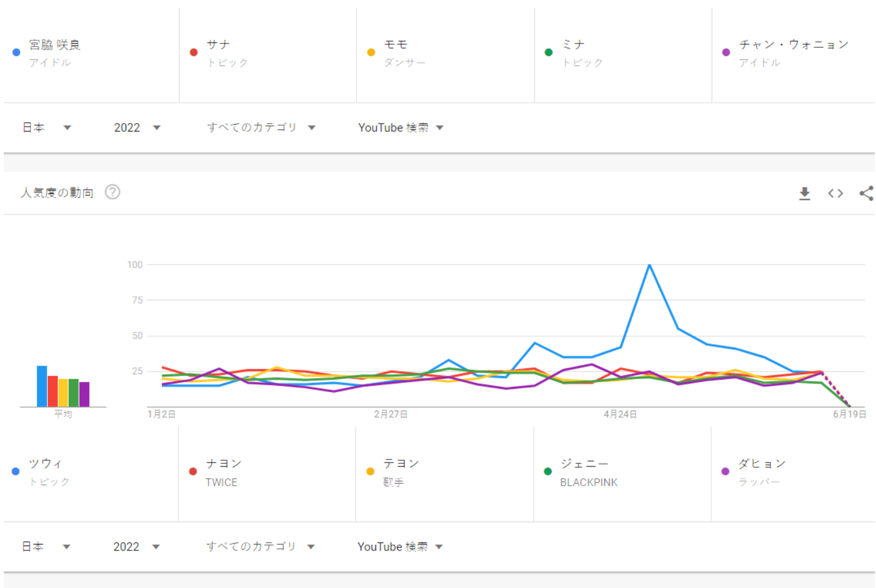
Task: Click the yellow dot next to テヨン
Action: pyautogui.click(x=371, y=471)
